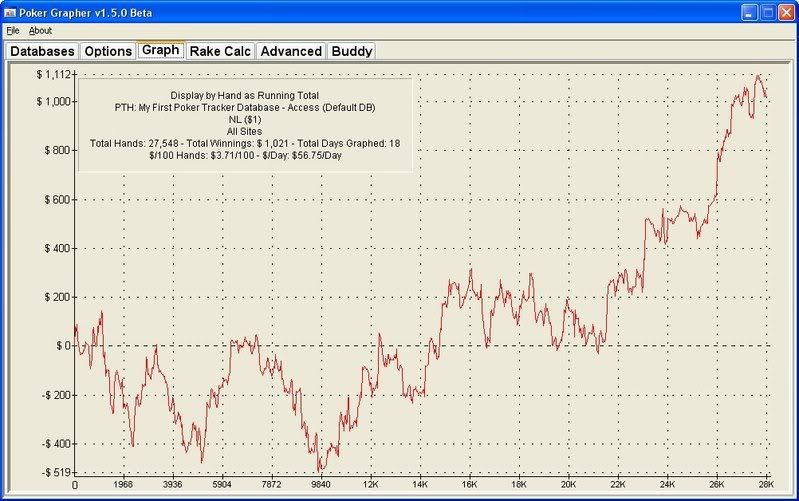Maximize the Poker Grapher window
The image size is (799, 501).
768,12
